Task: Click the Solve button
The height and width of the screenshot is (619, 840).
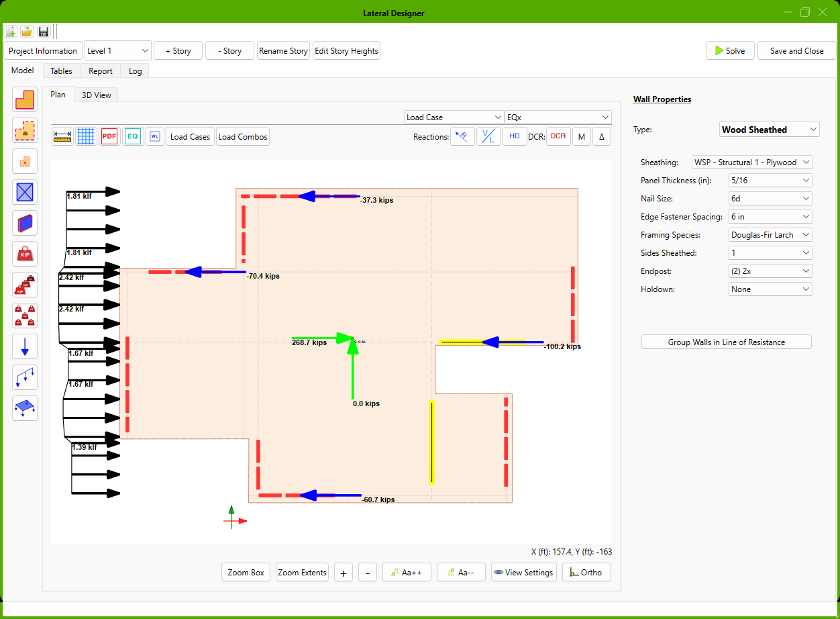Action: point(730,51)
